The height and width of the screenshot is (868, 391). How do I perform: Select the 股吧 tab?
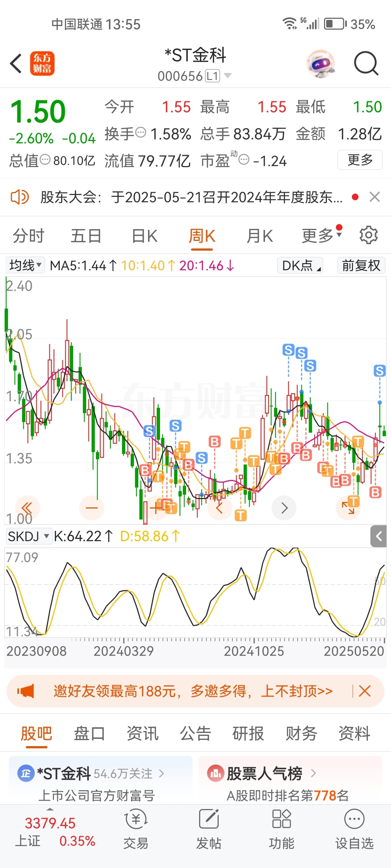point(36,734)
